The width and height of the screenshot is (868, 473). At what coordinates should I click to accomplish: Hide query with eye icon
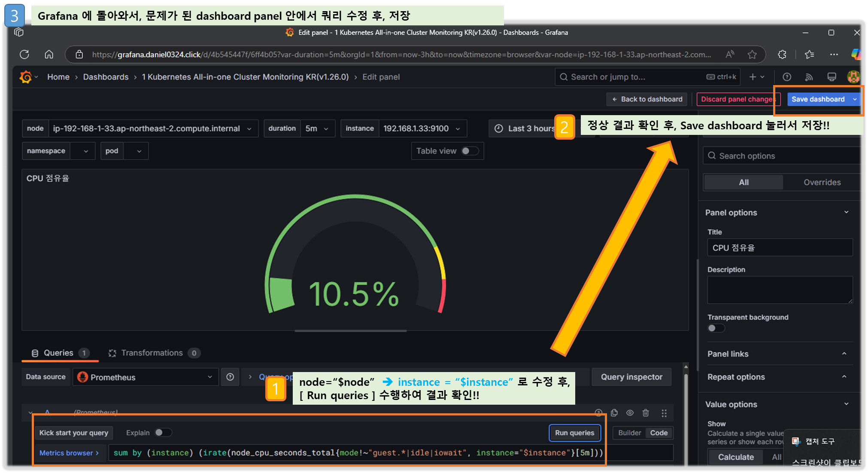pyautogui.click(x=630, y=413)
